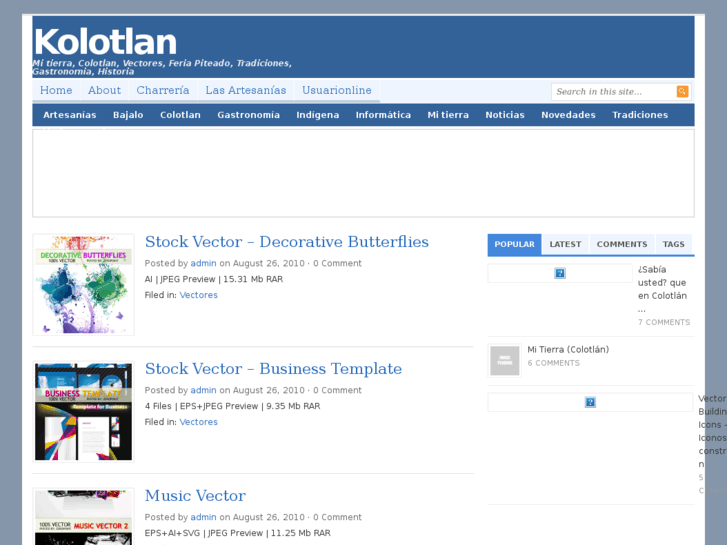The width and height of the screenshot is (727, 545).
Task: Open 'Stock Vector – Decorative Butterflies' post title
Action: 287,242
